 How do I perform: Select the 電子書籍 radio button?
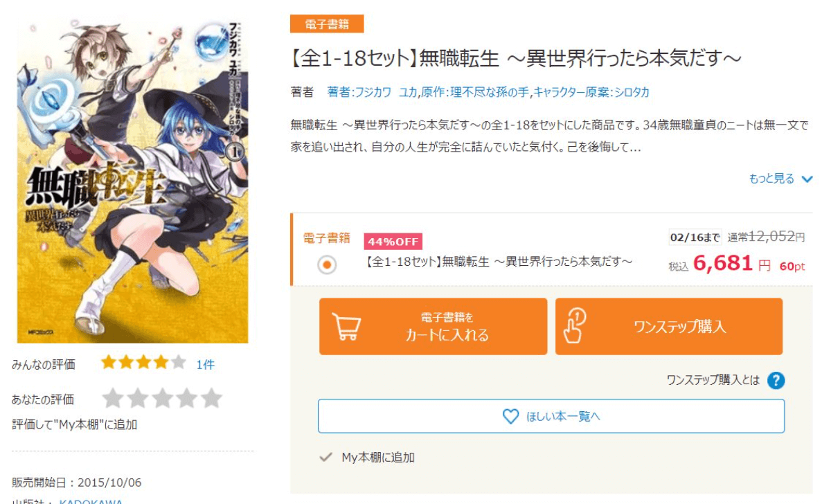pos(328,264)
